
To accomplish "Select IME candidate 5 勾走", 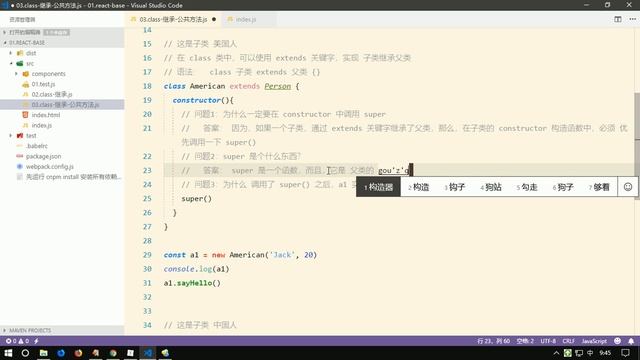I will (527, 187).
